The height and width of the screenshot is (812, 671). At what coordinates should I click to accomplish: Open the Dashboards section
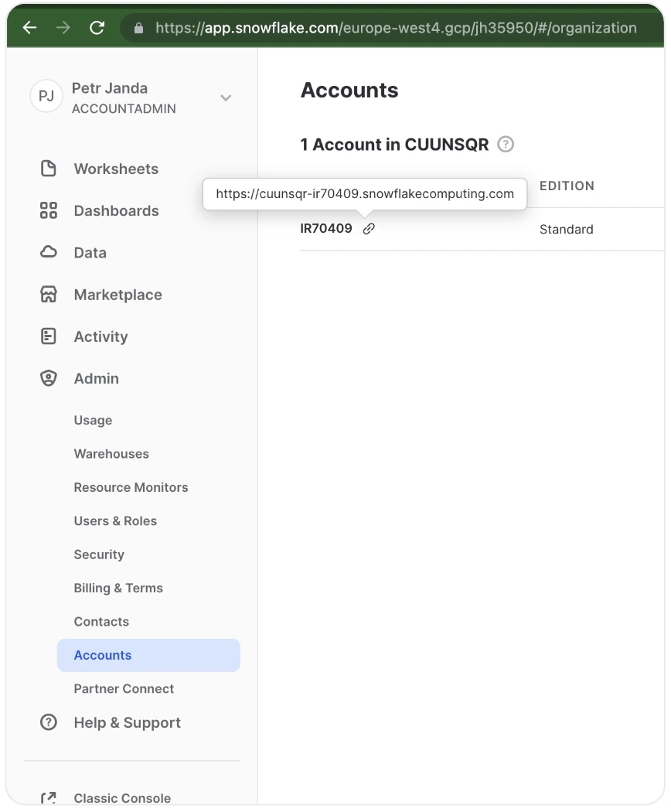click(x=116, y=211)
